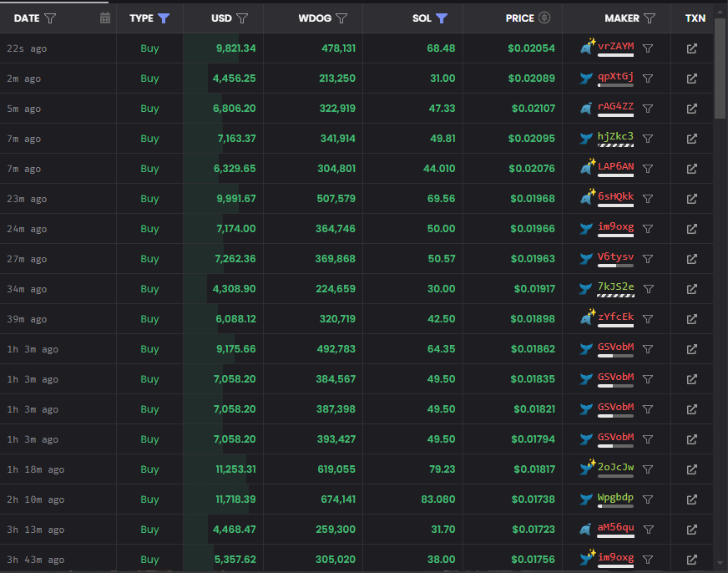728x573 pixels.
Task: Open the DATE column filter
Action: pos(50,18)
